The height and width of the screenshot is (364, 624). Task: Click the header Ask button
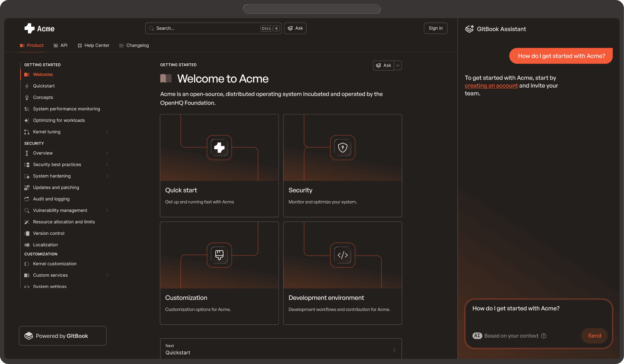coord(295,28)
